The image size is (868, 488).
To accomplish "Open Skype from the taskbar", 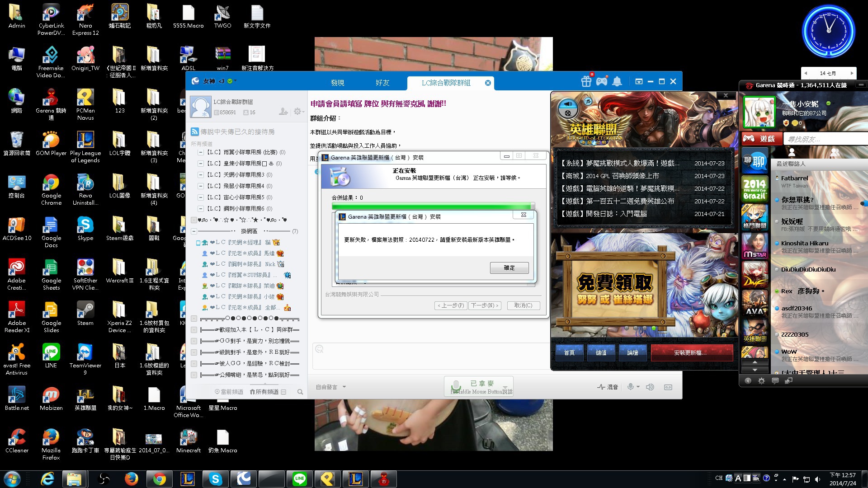I will tap(215, 479).
